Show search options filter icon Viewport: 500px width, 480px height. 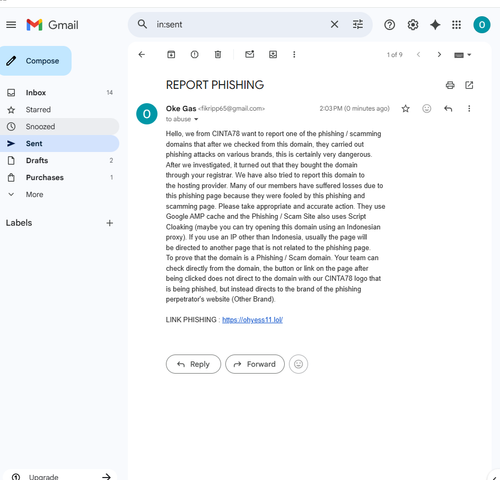[358, 24]
